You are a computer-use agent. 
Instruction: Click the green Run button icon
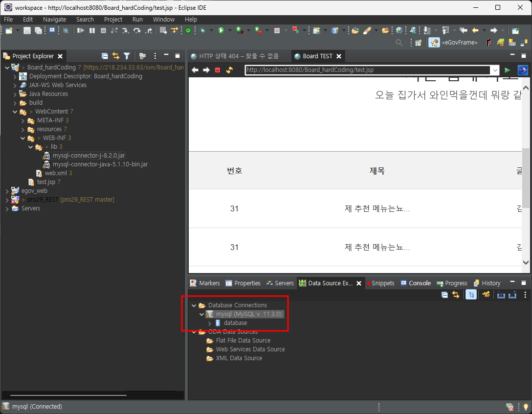pyautogui.click(x=221, y=30)
